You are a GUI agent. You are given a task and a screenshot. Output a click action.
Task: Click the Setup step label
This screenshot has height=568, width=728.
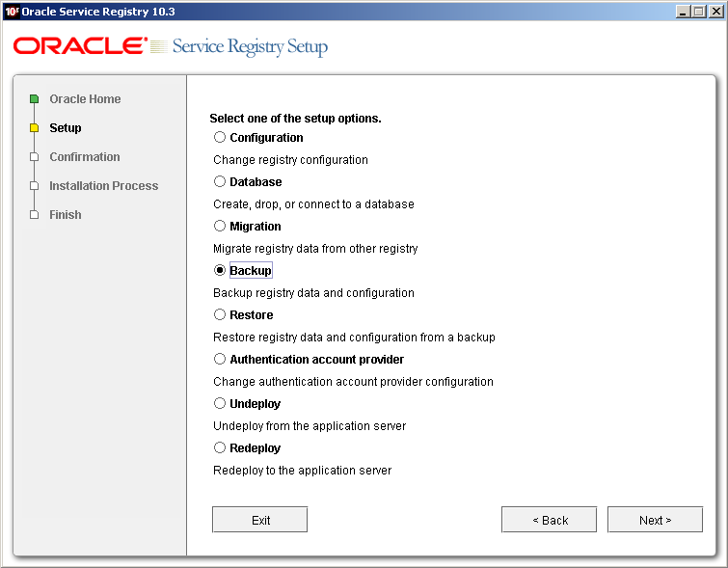point(66,127)
